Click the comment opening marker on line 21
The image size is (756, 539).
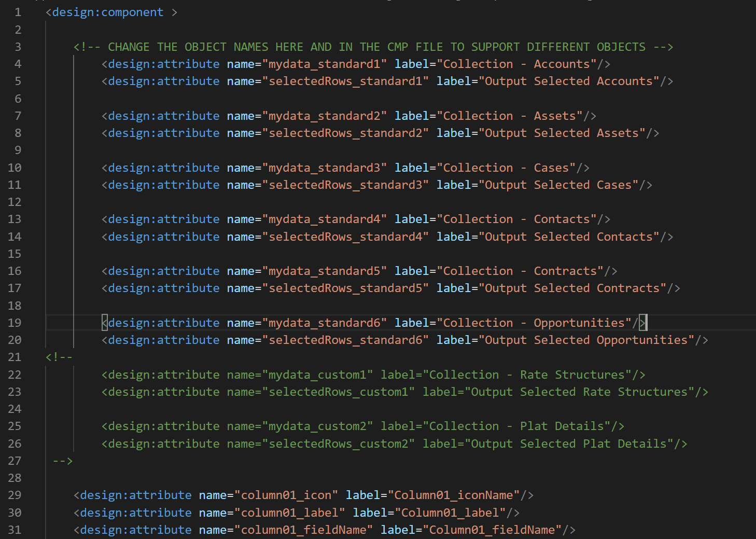point(59,357)
